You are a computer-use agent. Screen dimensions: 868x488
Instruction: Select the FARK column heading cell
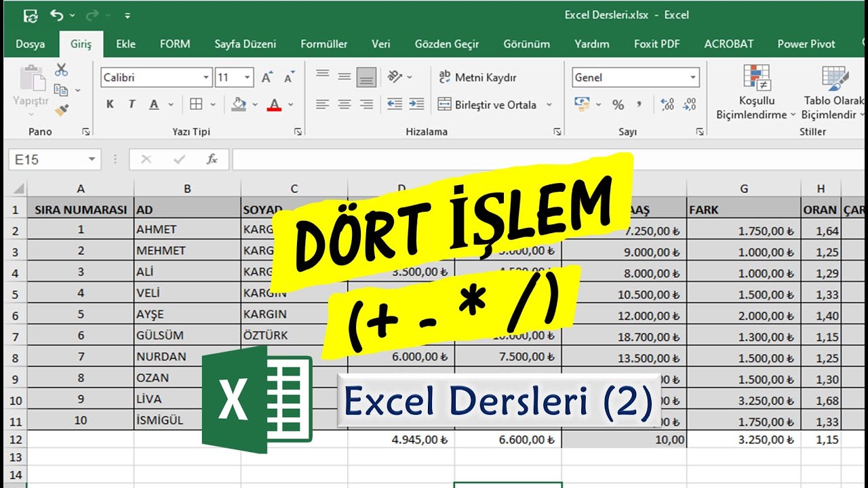[x=743, y=209]
